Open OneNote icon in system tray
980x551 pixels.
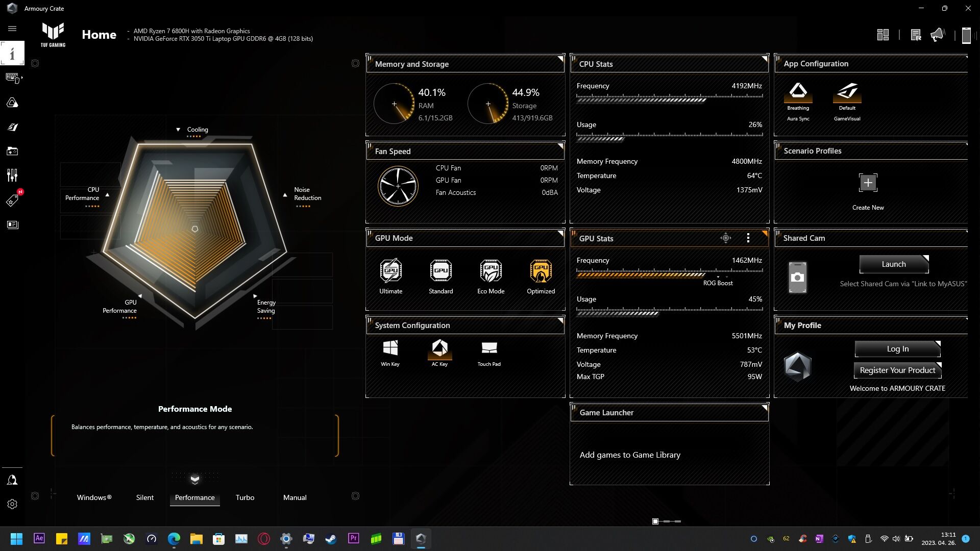click(819, 539)
